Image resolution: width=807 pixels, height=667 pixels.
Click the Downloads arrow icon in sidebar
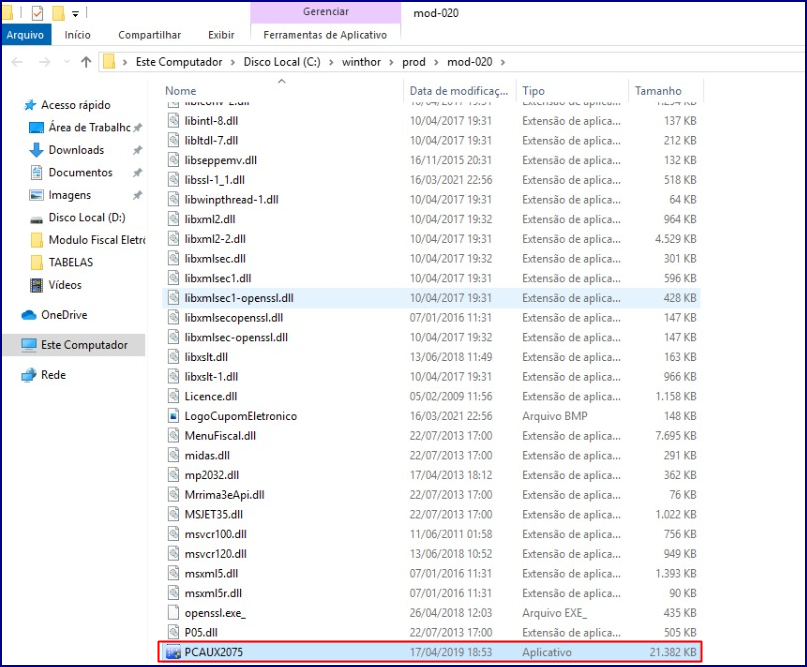(36, 150)
